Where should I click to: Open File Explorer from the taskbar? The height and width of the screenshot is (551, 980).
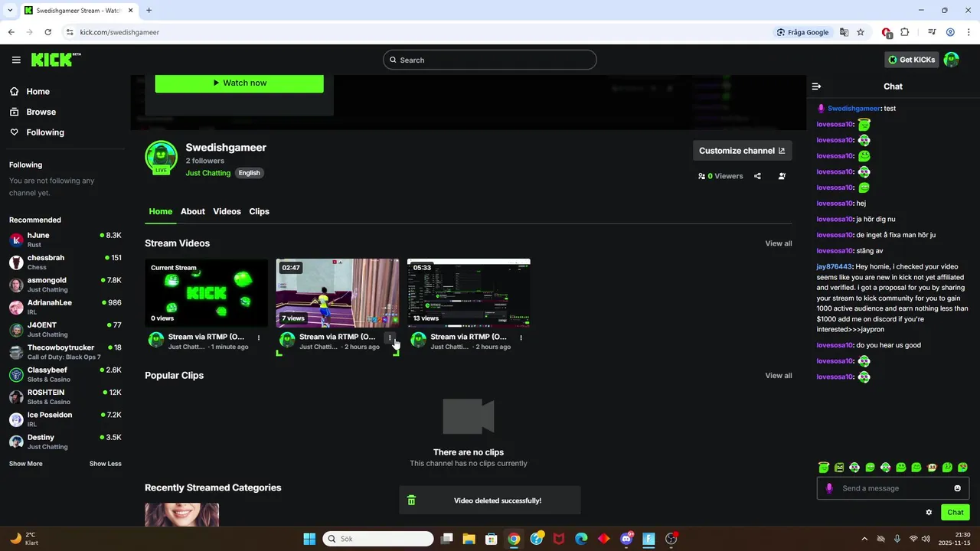pyautogui.click(x=469, y=539)
